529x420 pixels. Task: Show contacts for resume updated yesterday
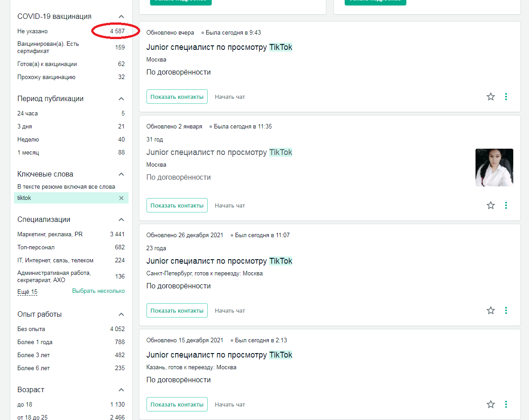(177, 97)
